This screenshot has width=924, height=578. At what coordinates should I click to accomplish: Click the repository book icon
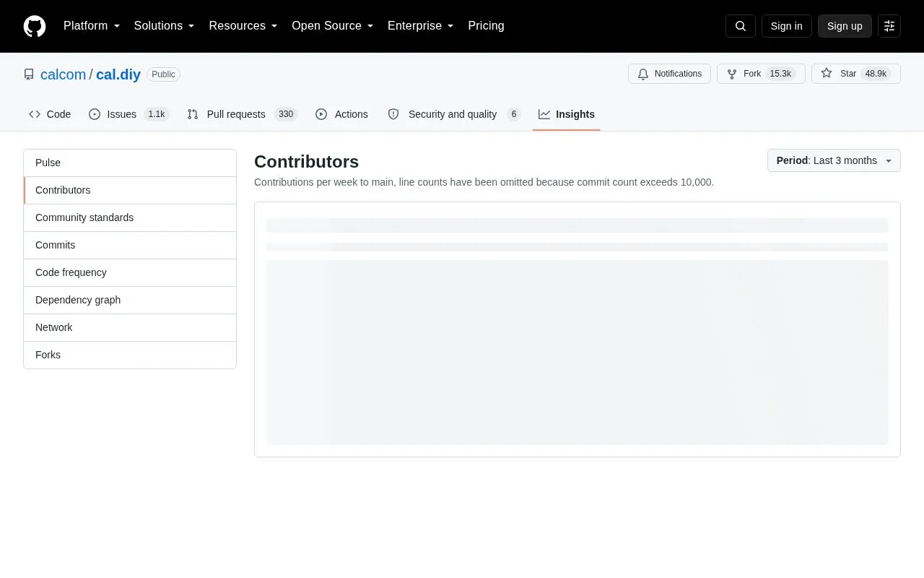point(29,74)
